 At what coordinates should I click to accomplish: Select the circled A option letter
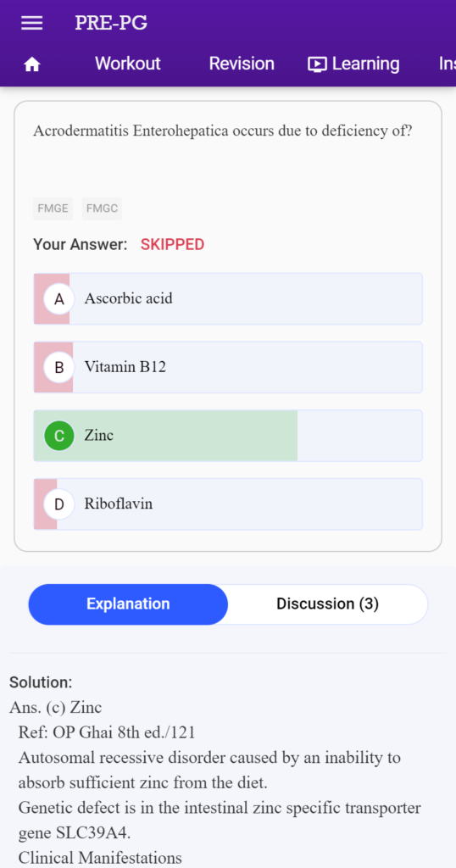[58, 299]
